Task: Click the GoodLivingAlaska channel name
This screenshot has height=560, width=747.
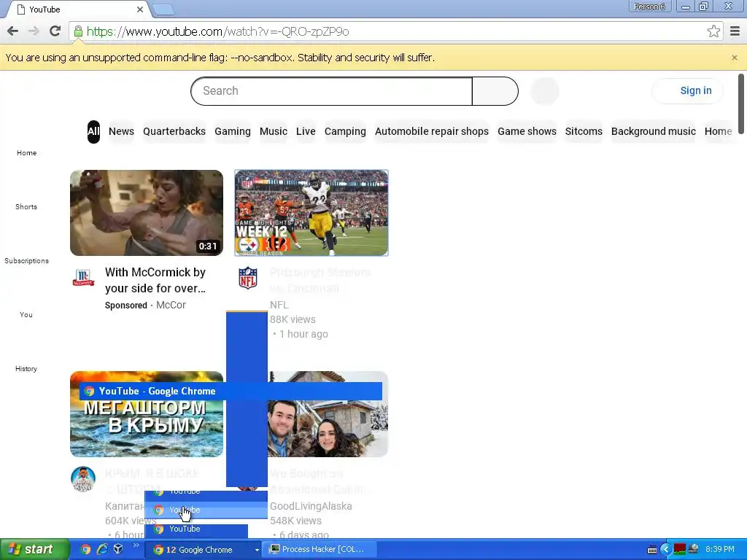Action: pos(311,506)
